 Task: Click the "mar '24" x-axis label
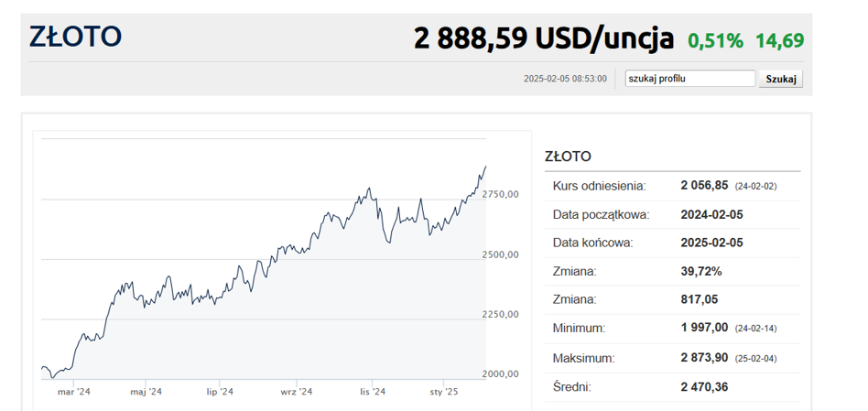coord(74,391)
